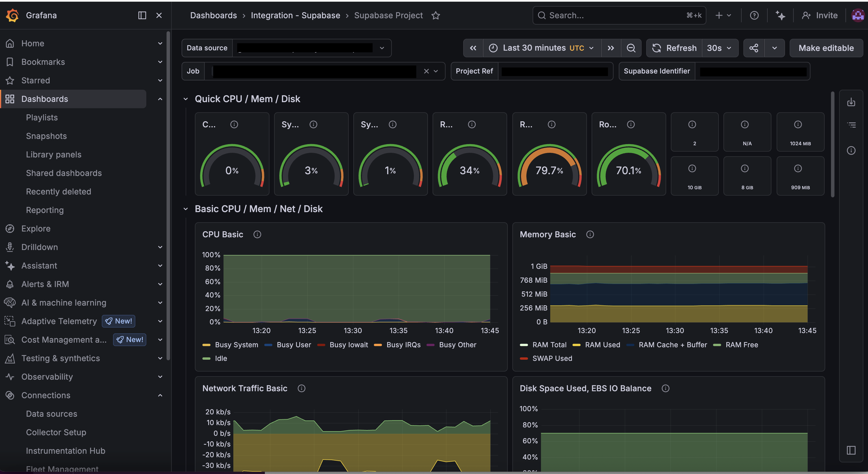This screenshot has width=868, height=474.
Task: Open the Grafana Assistant sparkle icon
Action: pyautogui.click(x=780, y=16)
